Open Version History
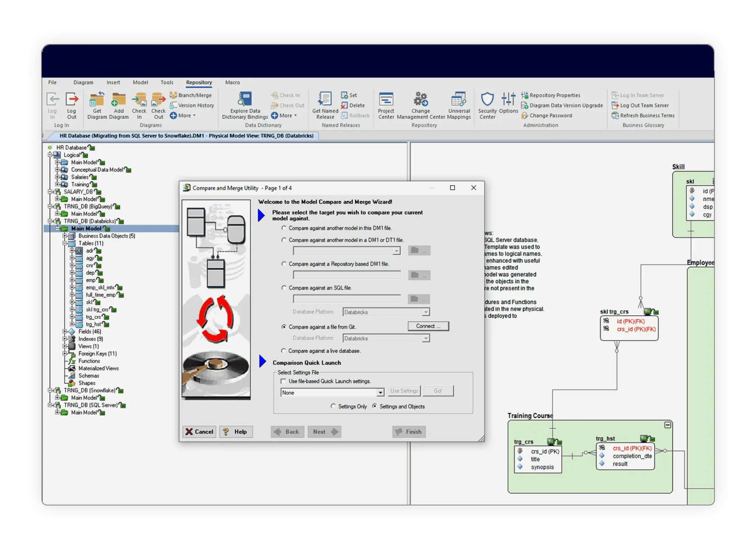Viewport: 756px width, 552px height. tap(192, 106)
